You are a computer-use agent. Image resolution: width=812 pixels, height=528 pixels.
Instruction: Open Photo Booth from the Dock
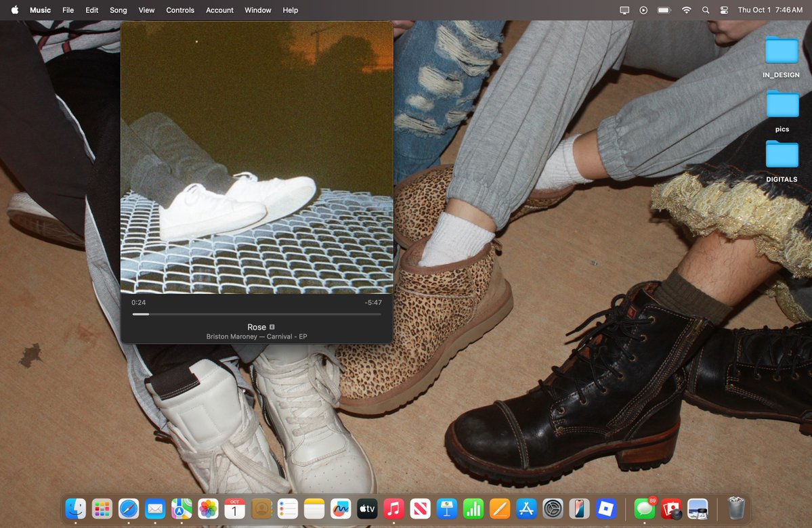(x=671, y=509)
